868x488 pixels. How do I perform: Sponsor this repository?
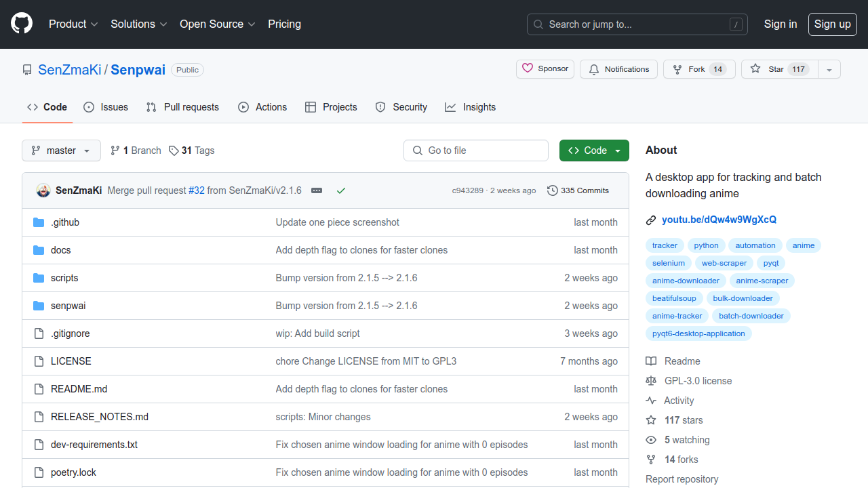pyautogui.click(x=545, y=69)
